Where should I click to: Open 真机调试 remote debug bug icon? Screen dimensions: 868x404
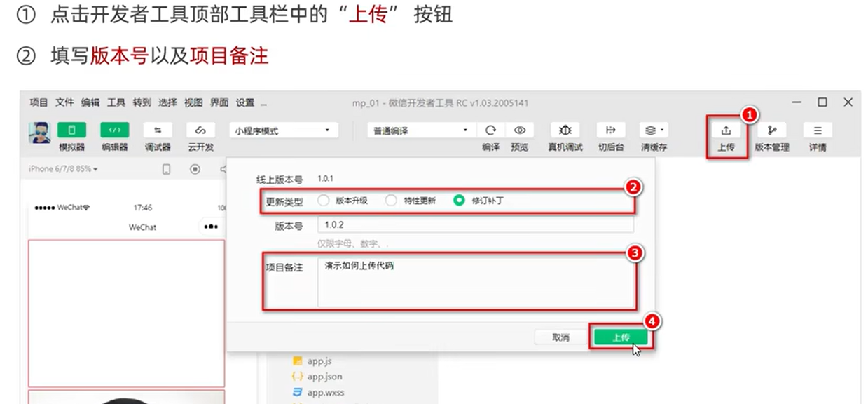coord(565,130)
